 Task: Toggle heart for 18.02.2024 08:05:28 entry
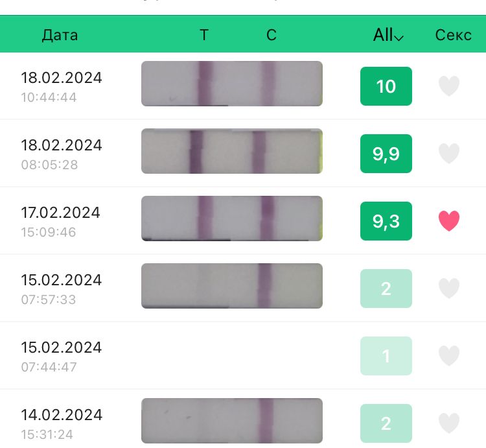click(449, 154)
